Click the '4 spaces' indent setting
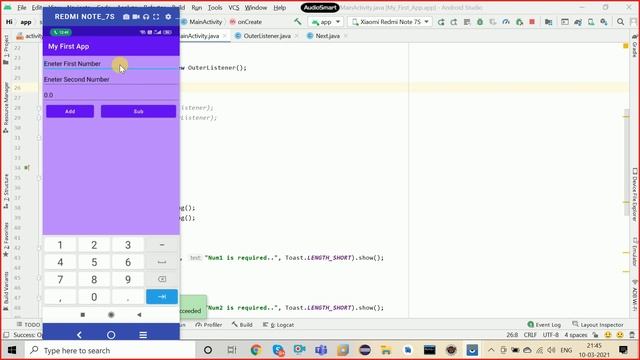 [x=576, y=335]
